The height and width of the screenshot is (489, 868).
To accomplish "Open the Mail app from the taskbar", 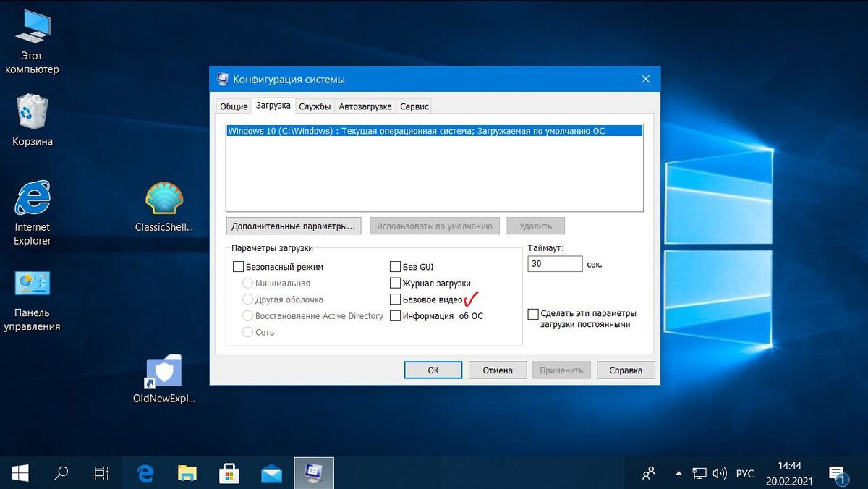I will click(x=271, y=473).
